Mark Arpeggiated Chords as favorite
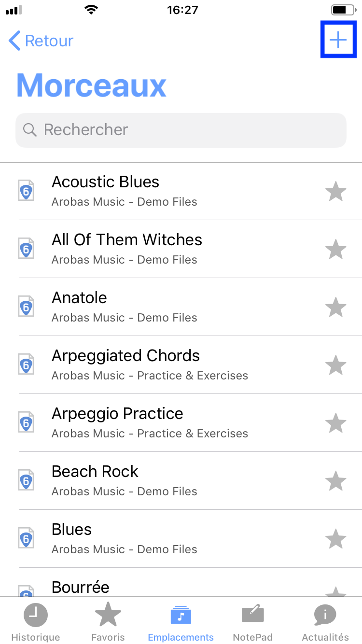Viewport: 362px width, 644px height. click(335, 365)
